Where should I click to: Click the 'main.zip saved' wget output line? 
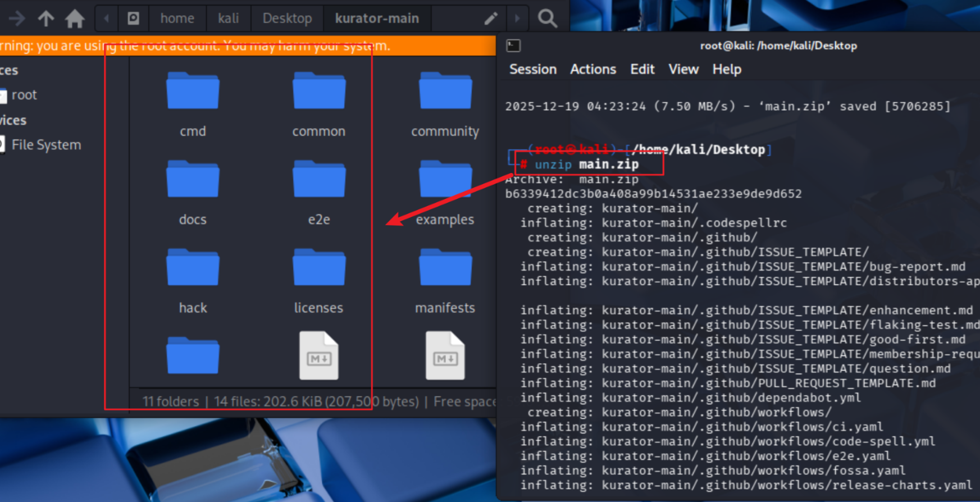728,106
